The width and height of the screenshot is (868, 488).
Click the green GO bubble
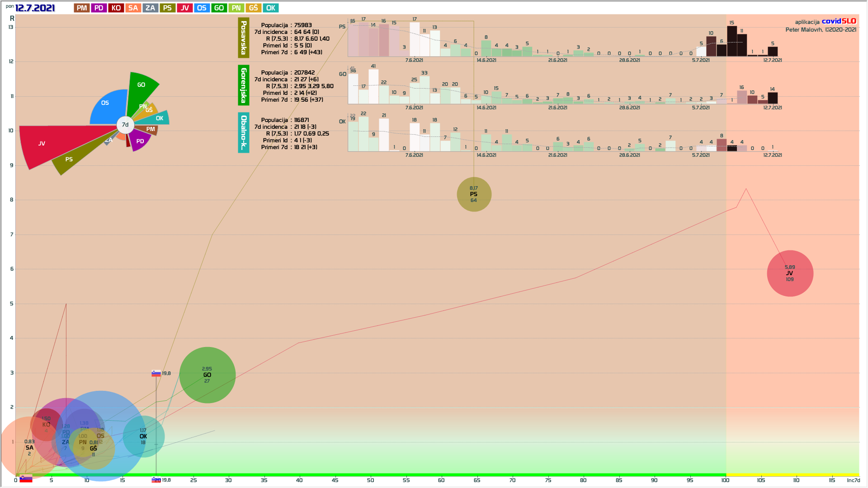[207, 375]
